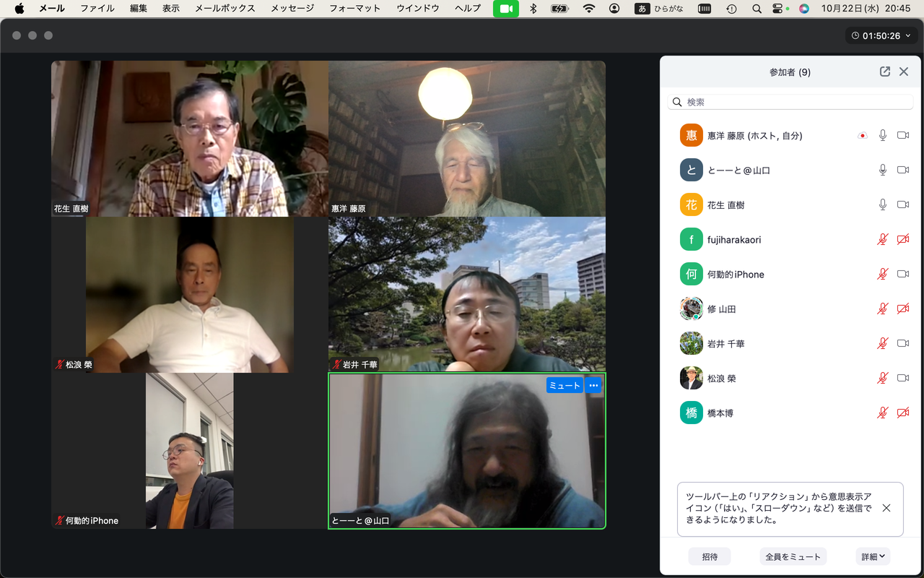Open the ファイル menu

pos(97,9)
